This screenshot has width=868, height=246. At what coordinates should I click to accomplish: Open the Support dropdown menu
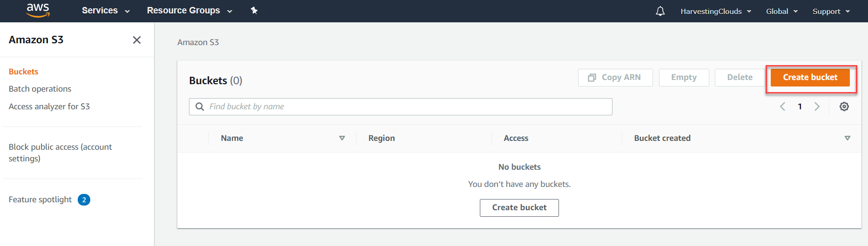831,11
